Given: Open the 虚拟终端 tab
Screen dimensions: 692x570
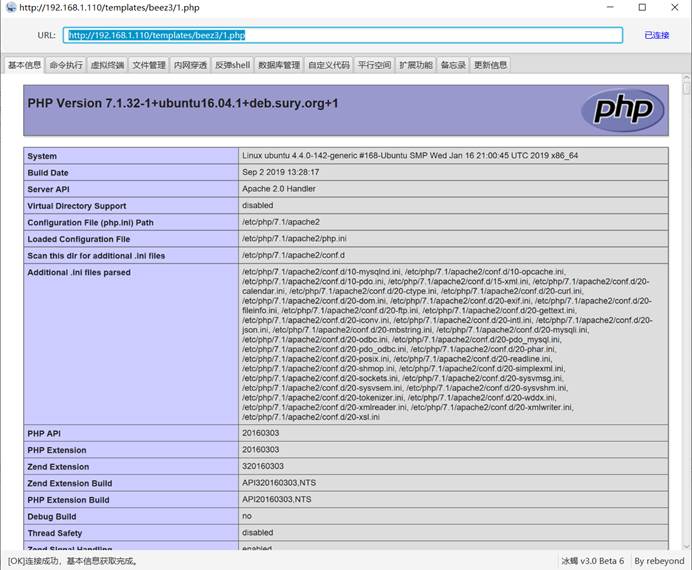Looking at the screenshot, I should click(107, 65).
